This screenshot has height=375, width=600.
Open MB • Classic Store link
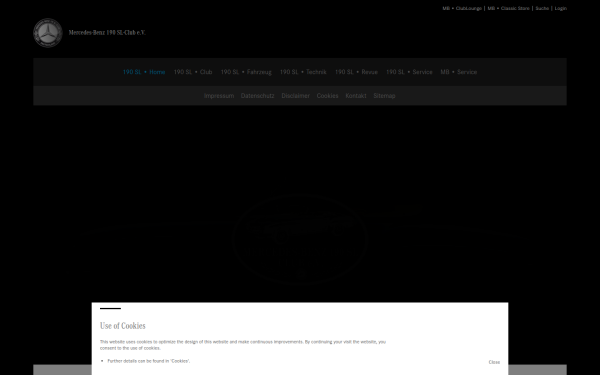click(x=508, y=8)
